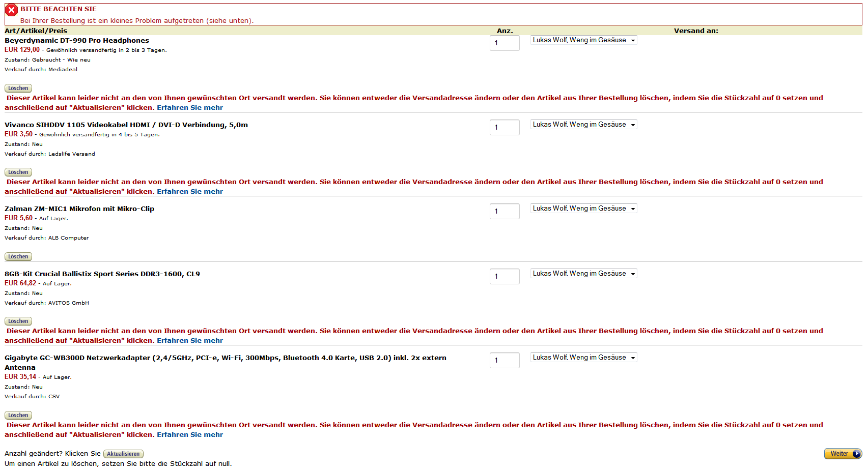
Task: Delete the Gigabyte GC-WB300D adapter item
Action: point(18,416)
